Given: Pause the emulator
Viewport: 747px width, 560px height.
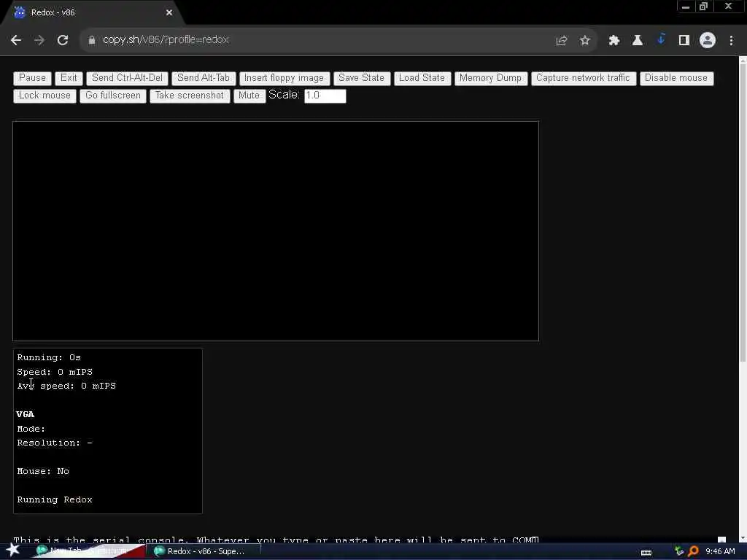Looking at the screenshot, I should point(32,78).
